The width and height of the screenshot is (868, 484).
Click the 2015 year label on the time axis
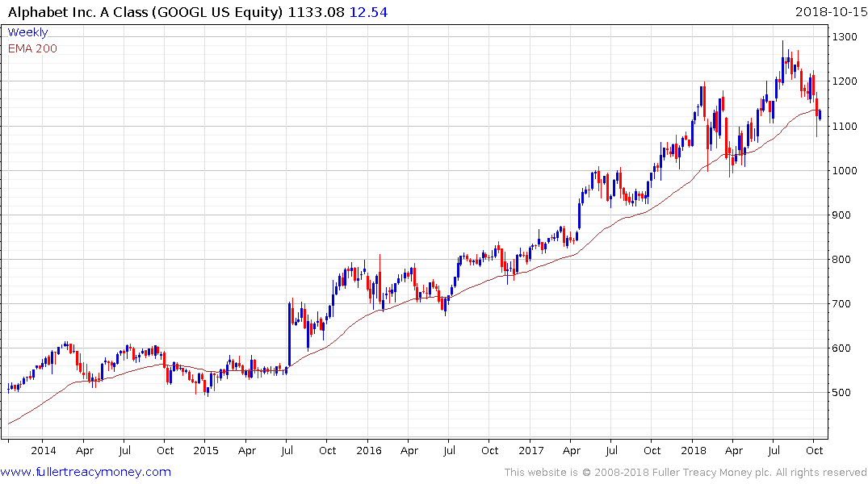click(206, 451)
